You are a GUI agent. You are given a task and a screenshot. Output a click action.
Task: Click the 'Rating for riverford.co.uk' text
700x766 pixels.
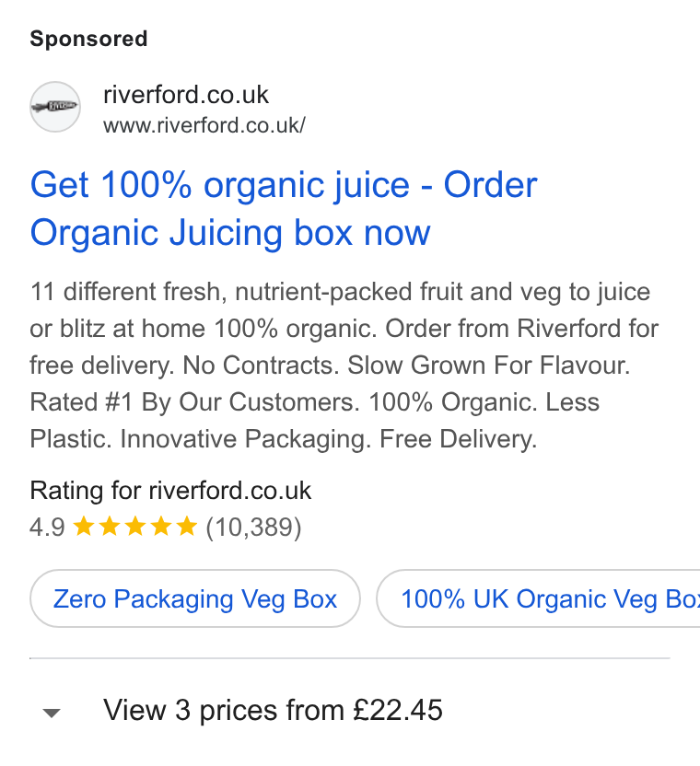point(170,491)
